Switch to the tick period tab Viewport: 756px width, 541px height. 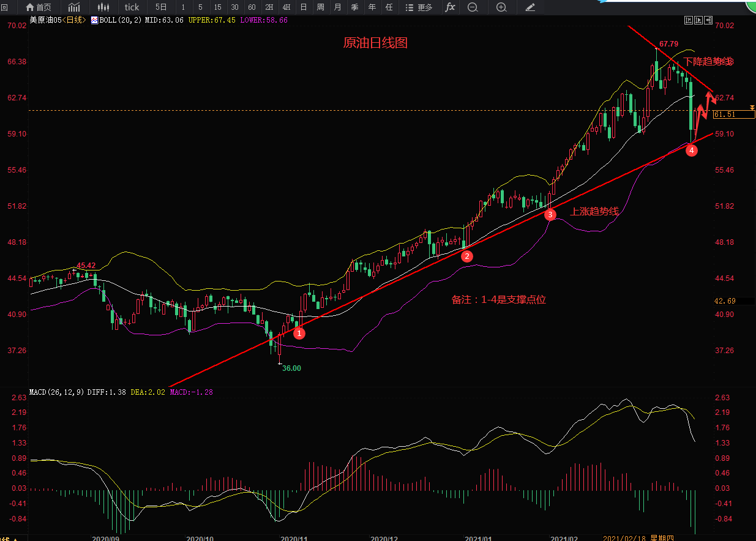coord(132,7)
